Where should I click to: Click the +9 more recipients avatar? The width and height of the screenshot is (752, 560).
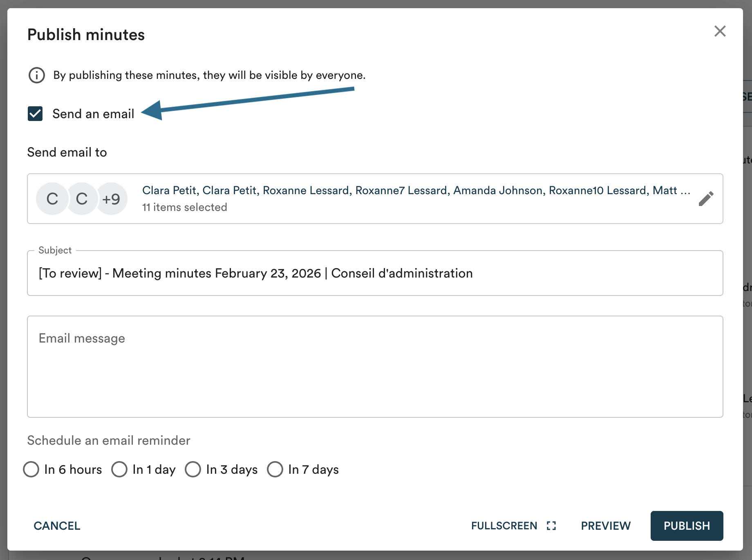111,199
